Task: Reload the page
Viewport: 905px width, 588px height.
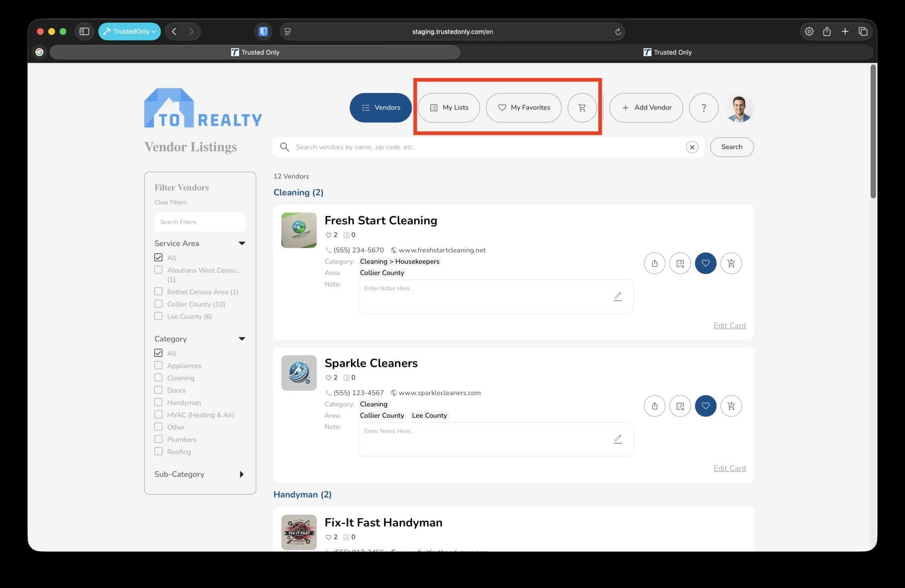Action: [x=618, y=32]
